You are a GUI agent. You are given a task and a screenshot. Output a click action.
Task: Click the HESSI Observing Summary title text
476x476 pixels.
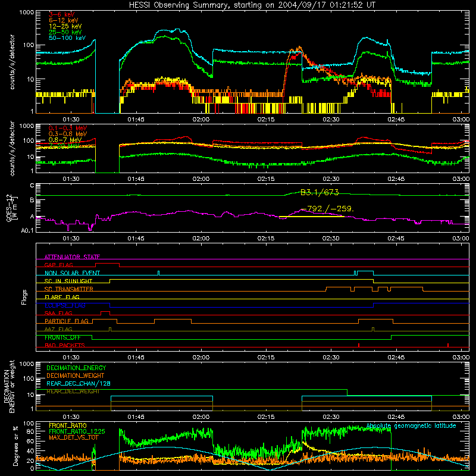point(252,5)
